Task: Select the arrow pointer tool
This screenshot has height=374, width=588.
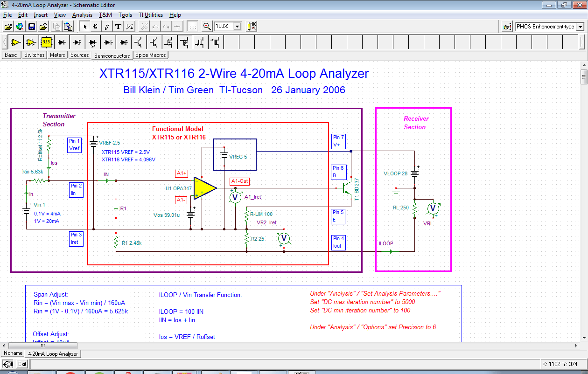Action: click(x=85, y=27)
